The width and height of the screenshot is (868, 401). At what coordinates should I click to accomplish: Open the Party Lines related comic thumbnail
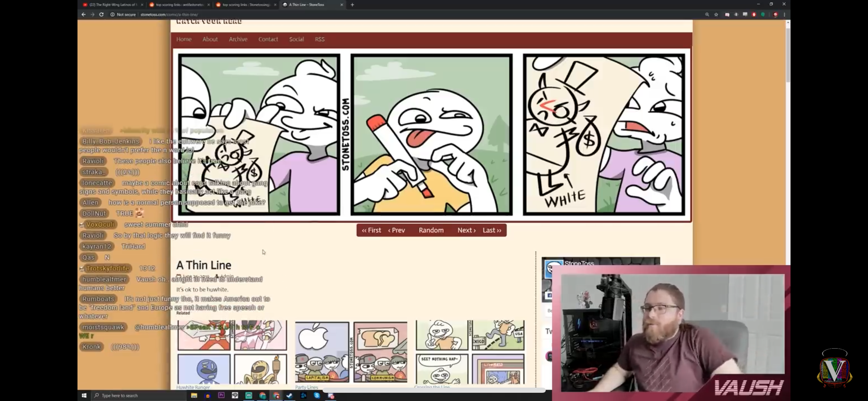[351, 352]
